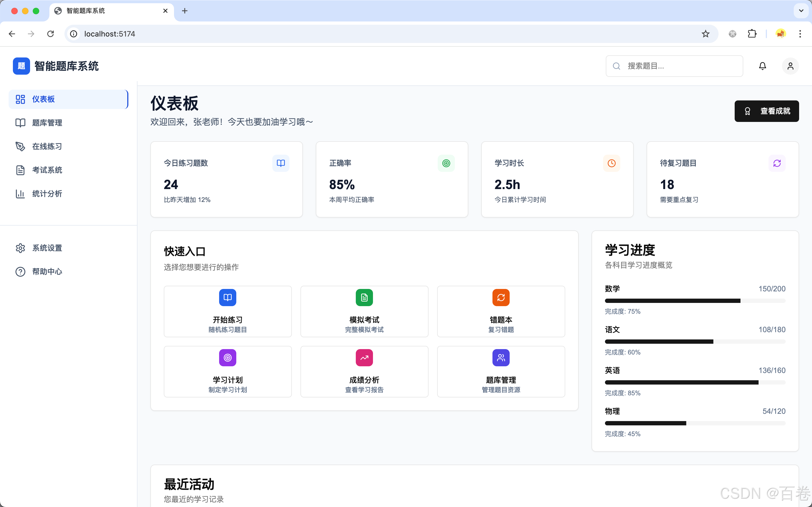812x507 pixels.
Task: Click the refresh icon on 待复习题目 card
Action: pyautogui.click(x=777, y=163)
